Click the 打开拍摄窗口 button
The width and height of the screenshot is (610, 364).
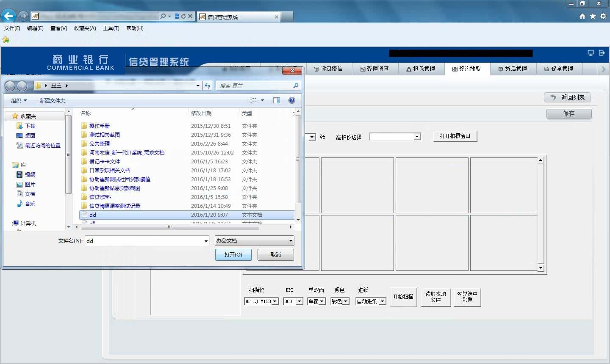click(x=455, y=136)
